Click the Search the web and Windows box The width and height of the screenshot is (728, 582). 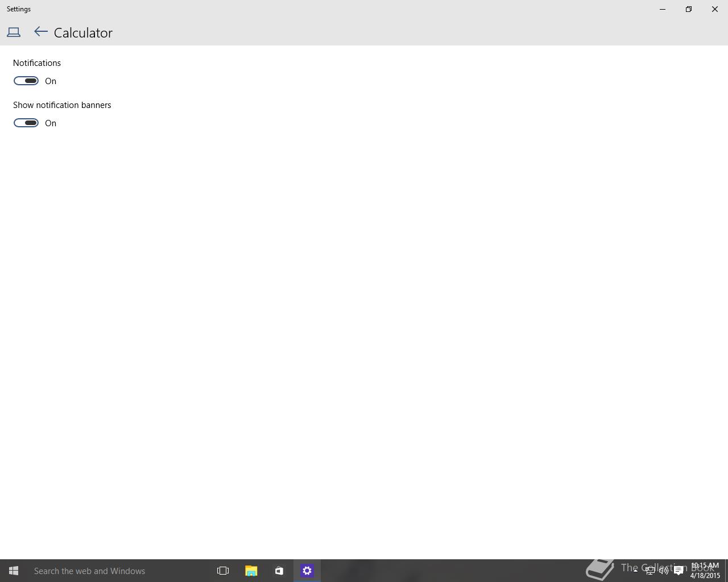(x=118, y=571)
